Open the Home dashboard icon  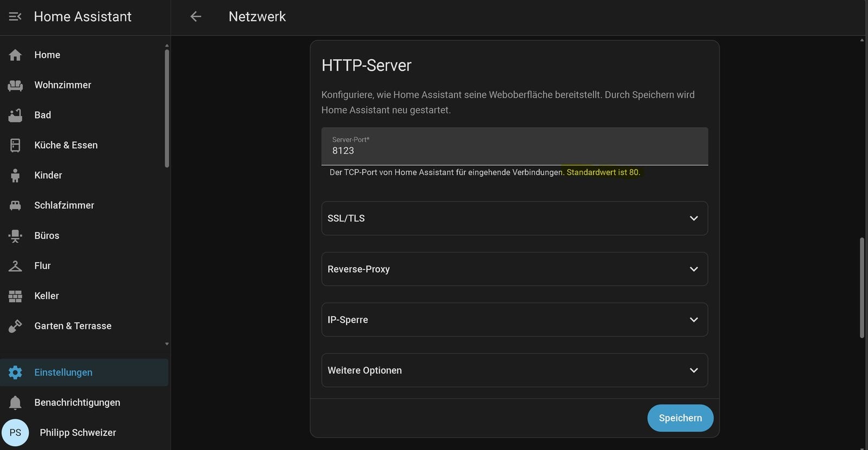pyautogui.click(x=15, y=55)
